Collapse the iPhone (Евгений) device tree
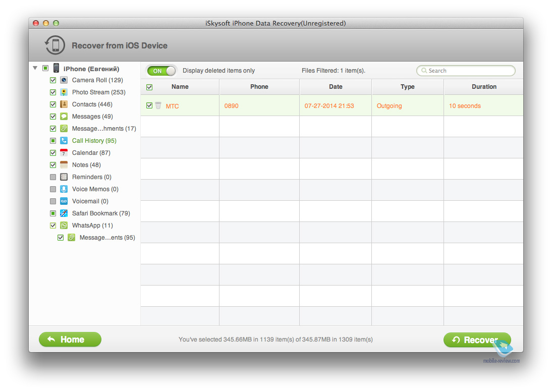552x392 pixels. pos(35,68)
